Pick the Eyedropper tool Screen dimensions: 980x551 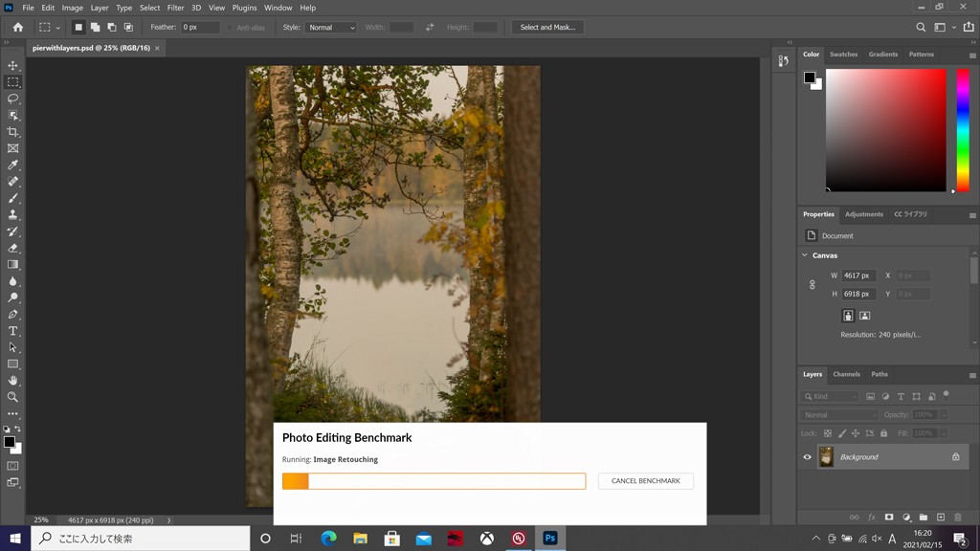[x=13, y=165]
